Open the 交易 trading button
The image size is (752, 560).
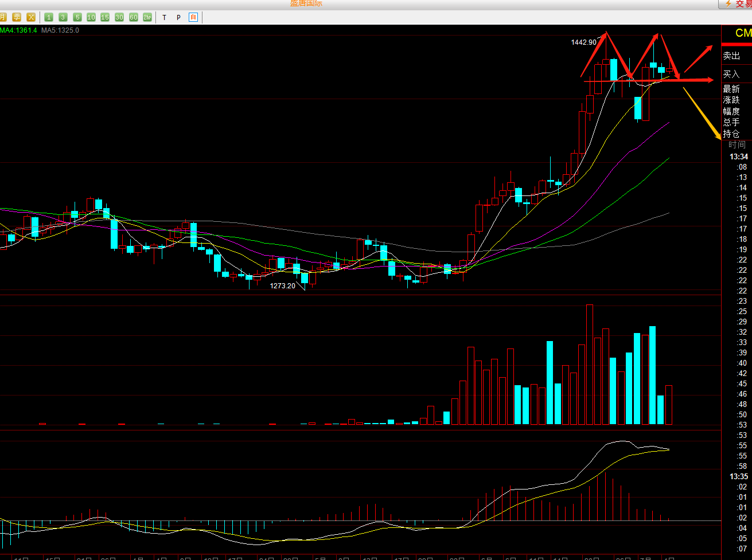[x=736, y=5]
